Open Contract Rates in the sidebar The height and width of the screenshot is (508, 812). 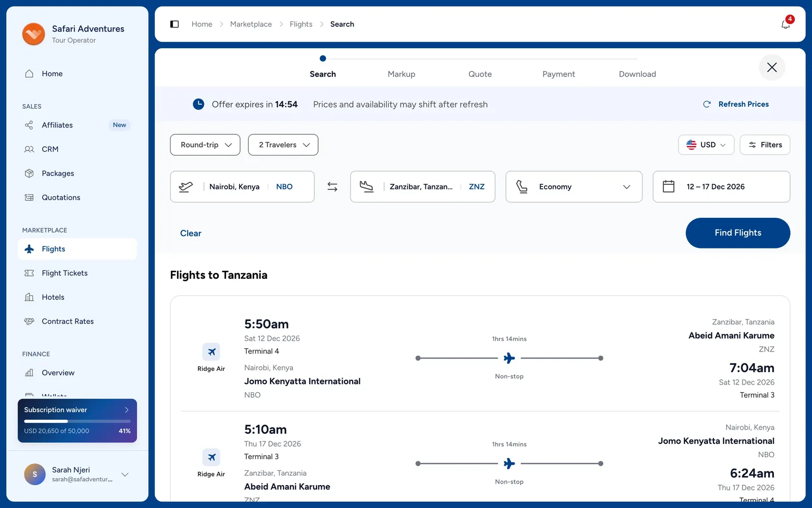click(77, 322)
